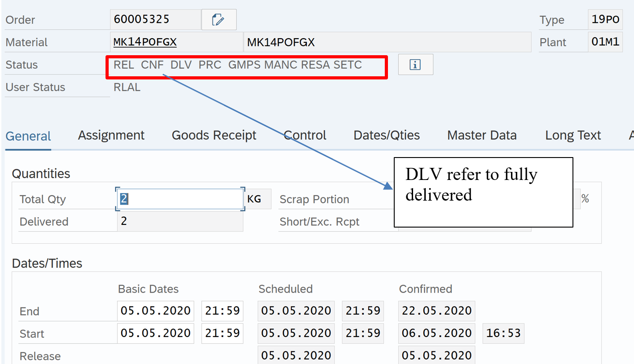This screenshot has height=364, width=634.
Task: Click the Confirmed End date 22.05.2020
Action: coord(436,311)
